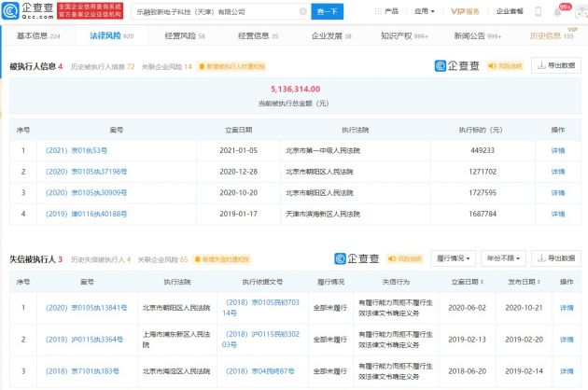The height and width of the screenshot is (390, 588).
Task: Expand the 年份不限 filter dropdown
Action: tap(503, 258)
